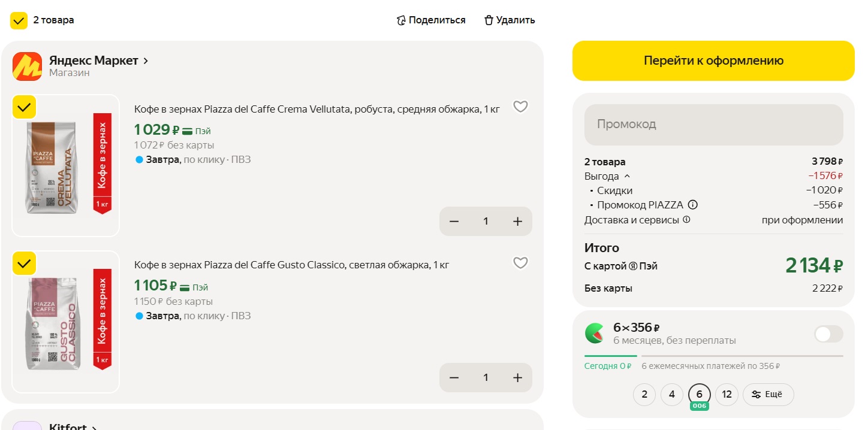
Task: Increase Crema Vellutata quantity with plus
Action: pos(518,222)
